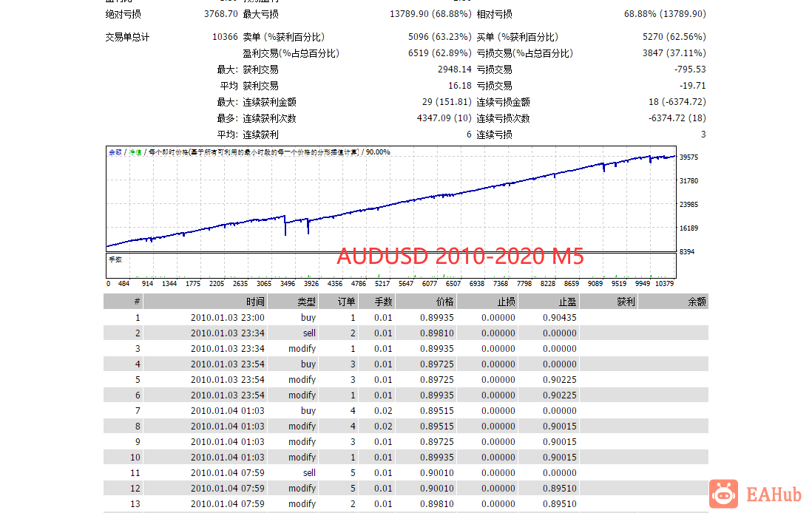Click the 连续亏损次数 label
The height and width of the screenshot is (513, 812).
503,118
